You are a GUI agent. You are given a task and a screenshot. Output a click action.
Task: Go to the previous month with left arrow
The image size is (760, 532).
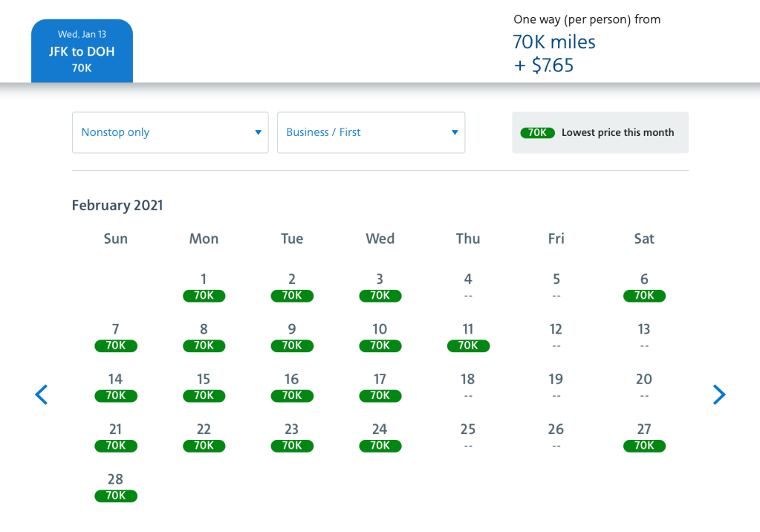click(42, 395)
